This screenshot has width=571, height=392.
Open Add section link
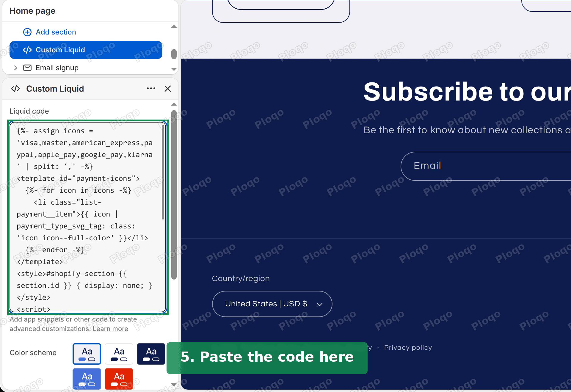click(x=56, y=32)
